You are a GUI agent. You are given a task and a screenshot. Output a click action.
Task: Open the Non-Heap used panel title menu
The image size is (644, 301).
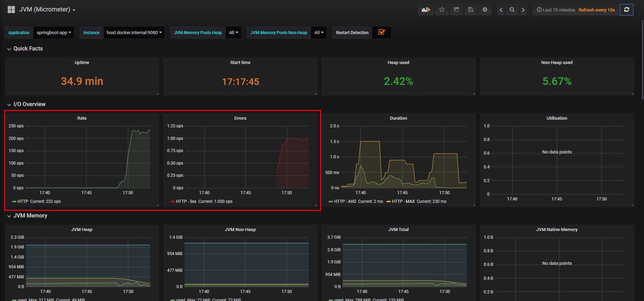point(557,63)
